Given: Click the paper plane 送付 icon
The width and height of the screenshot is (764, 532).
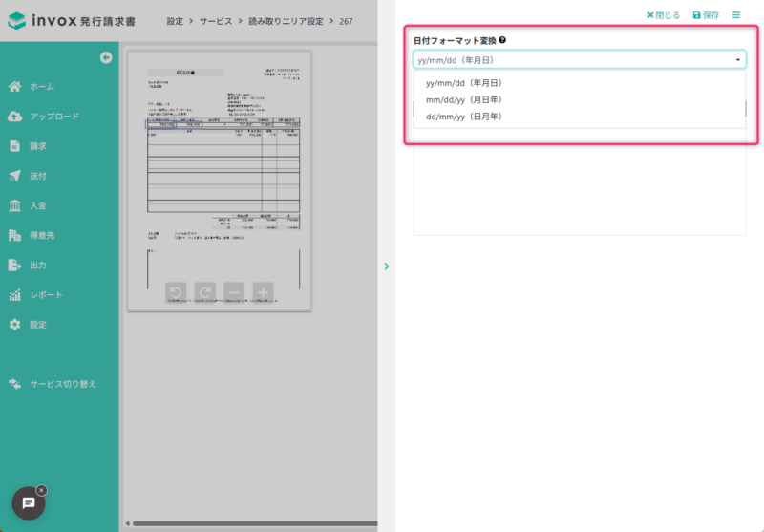Looking at the screenshot, I should point(14,176).
